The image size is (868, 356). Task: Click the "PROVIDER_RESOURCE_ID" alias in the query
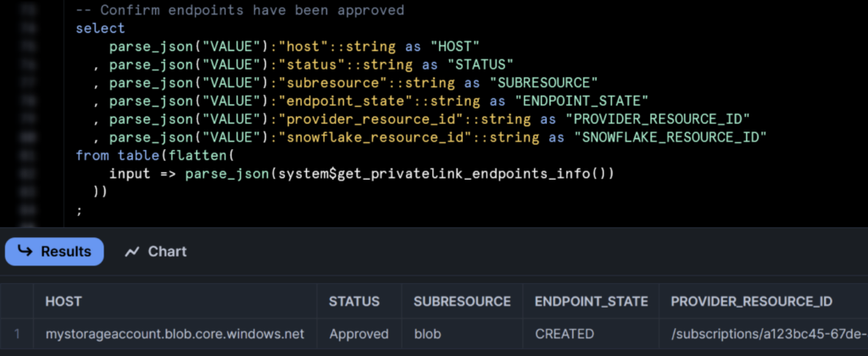tap(657, 119)
